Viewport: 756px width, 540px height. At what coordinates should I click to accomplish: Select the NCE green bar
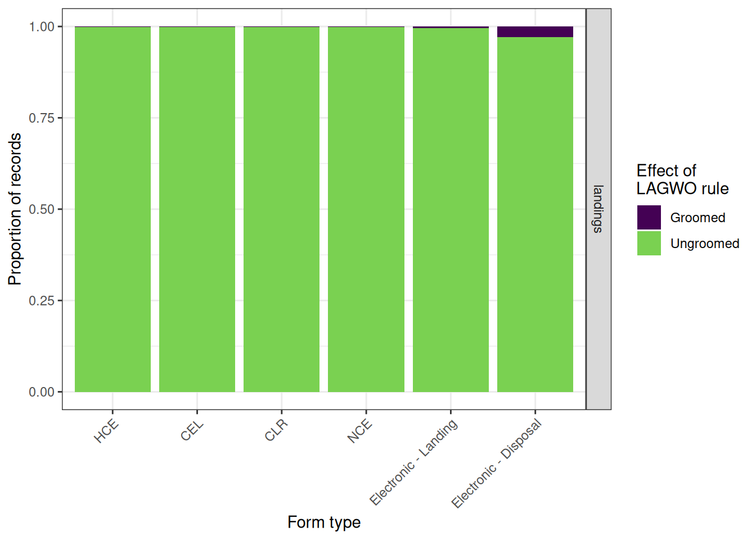(x=366, y=209)
